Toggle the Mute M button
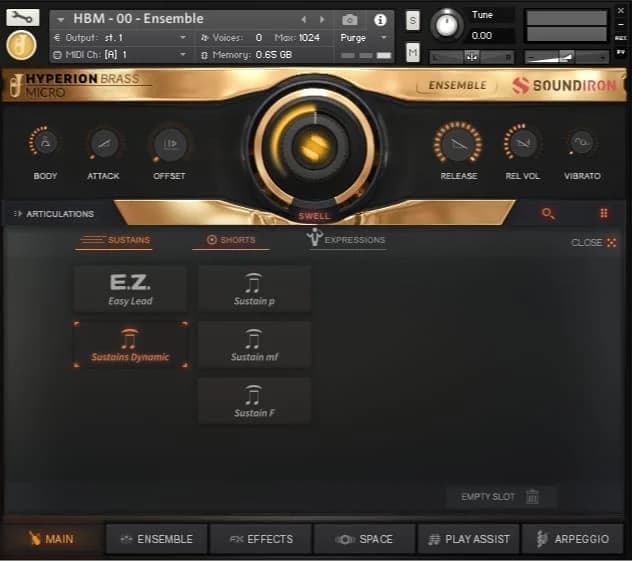Viewport: 632px width, 561px height. tap(413, 52)
